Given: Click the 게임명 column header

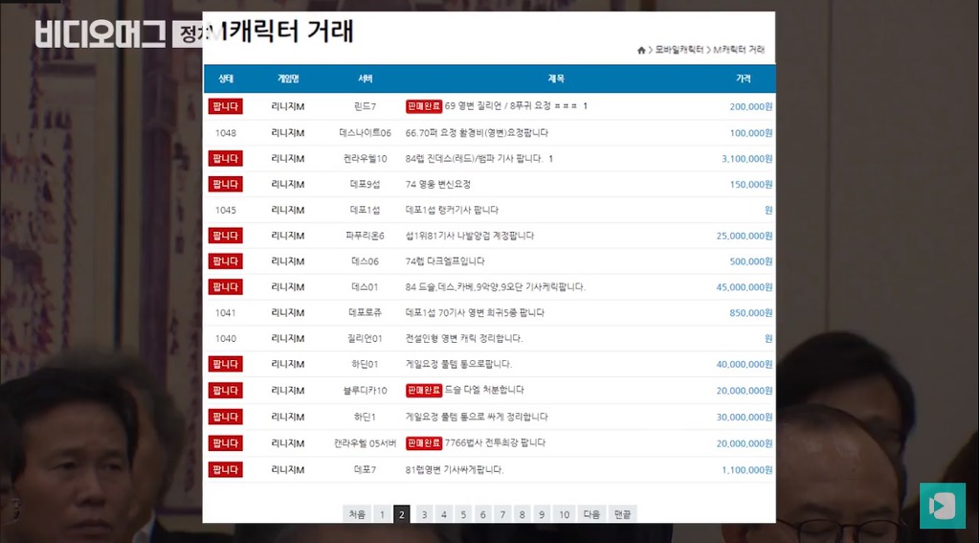Looking at the screenshot, I should 288,79.
